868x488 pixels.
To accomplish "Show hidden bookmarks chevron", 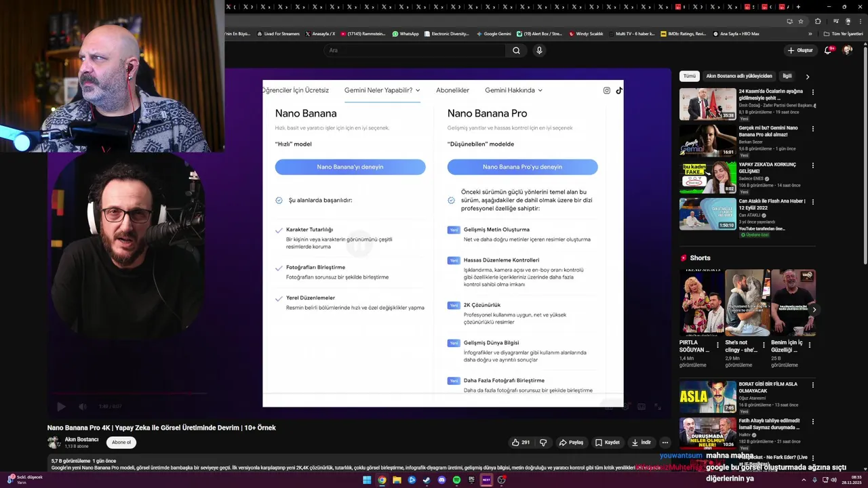I will click(810, 34).
